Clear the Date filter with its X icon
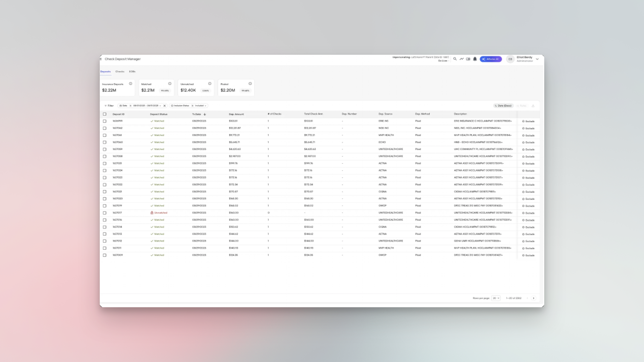644x362 pixels. pyautogui.click(x=164, y=105)
